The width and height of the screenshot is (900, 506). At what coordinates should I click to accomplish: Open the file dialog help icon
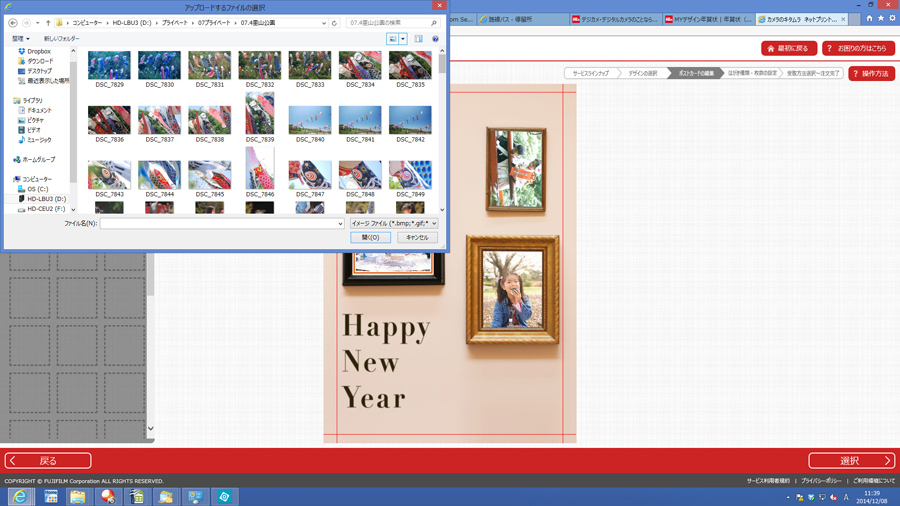(436, 39)
